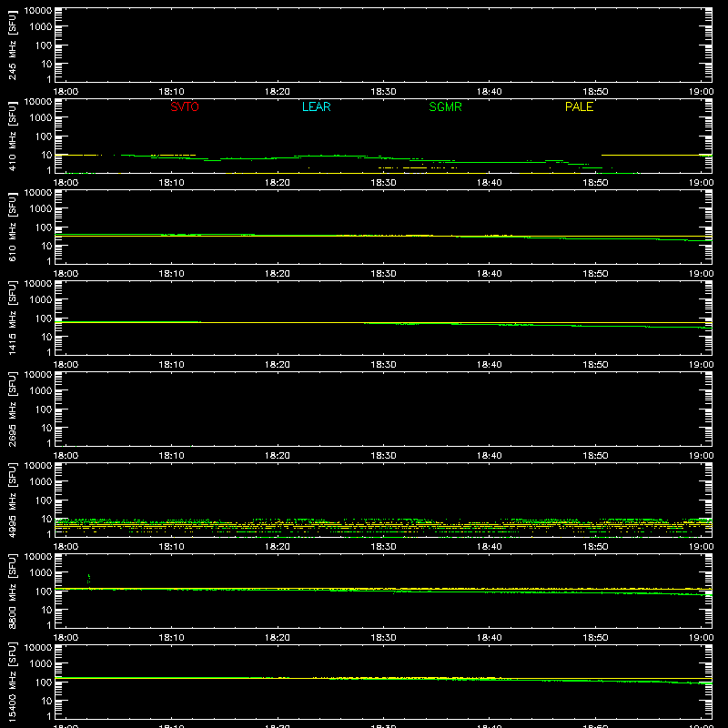The image size is (728, 728).
Task: Select the 1415 MHz [SFU] axis title
Action: pos(12,318)
